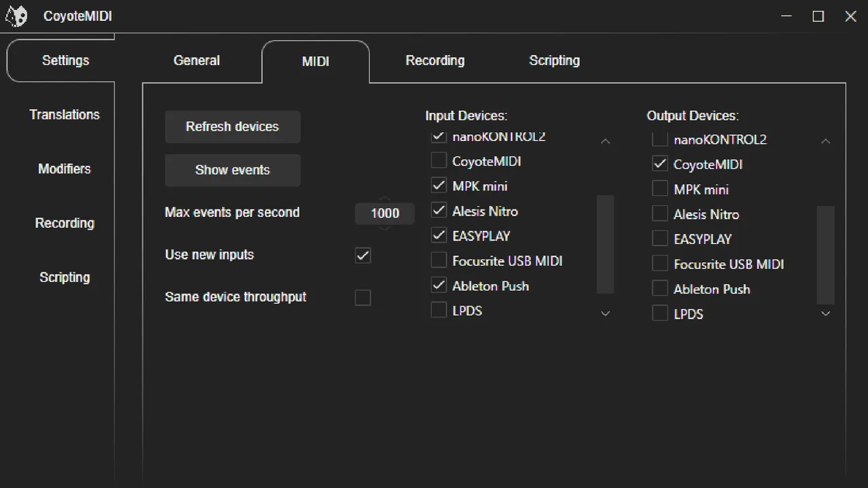Screen dimensions: 868x488
Task: Select the MIDI tab
Action: (x=315, y=61)
